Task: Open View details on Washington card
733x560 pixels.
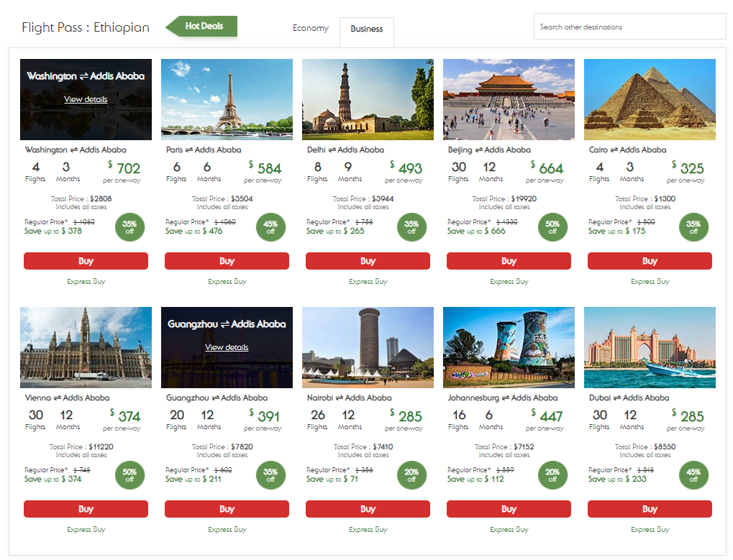Action: tap(86, 99)
